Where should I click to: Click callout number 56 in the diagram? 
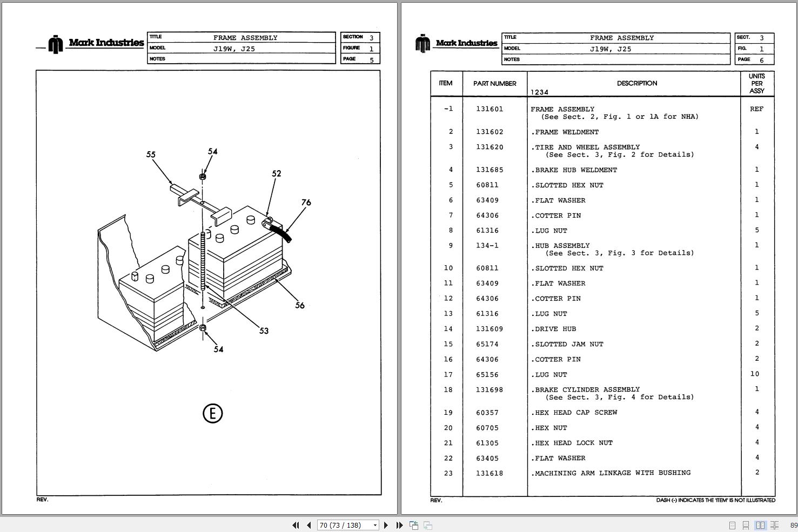[300, 305]
